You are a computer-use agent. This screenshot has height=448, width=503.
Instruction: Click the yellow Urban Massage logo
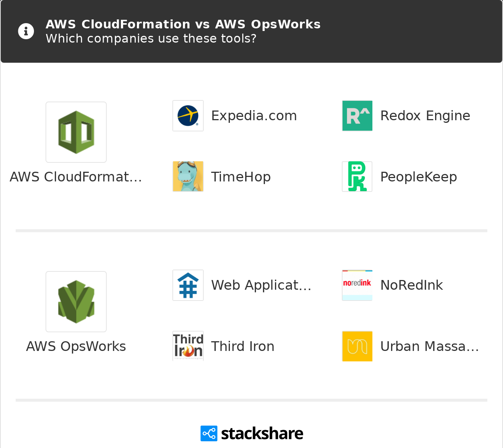pos(357,346)
